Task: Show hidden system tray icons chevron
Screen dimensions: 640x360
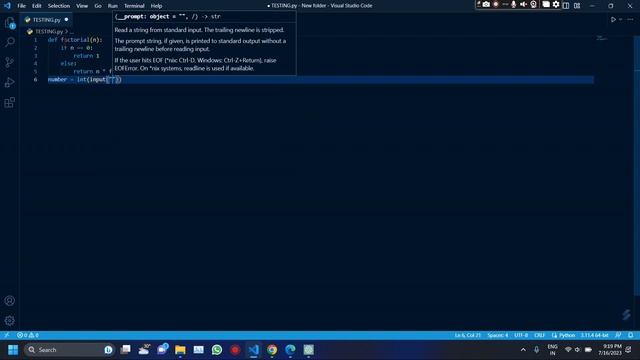Action: click(x=523, y=350)
